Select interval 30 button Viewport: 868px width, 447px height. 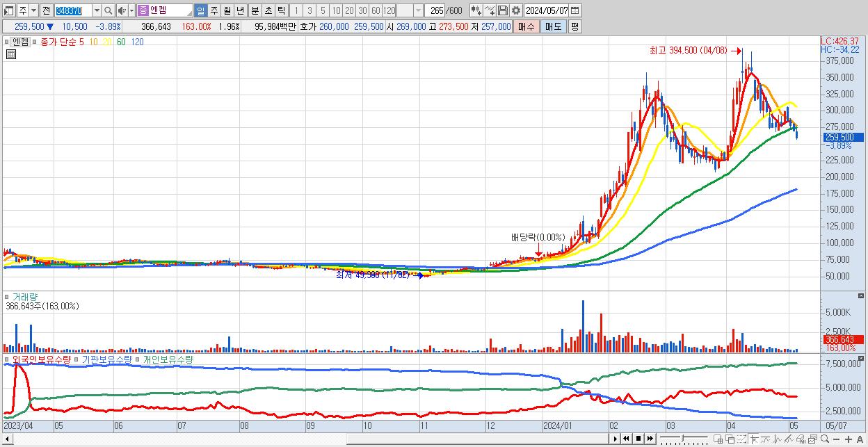click(x=362, y=10)
